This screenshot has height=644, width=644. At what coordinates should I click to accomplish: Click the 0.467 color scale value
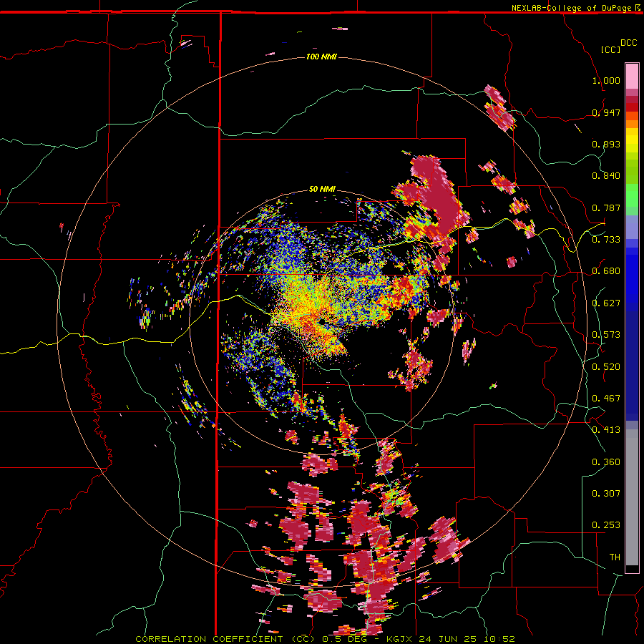[x=606, y=399]
